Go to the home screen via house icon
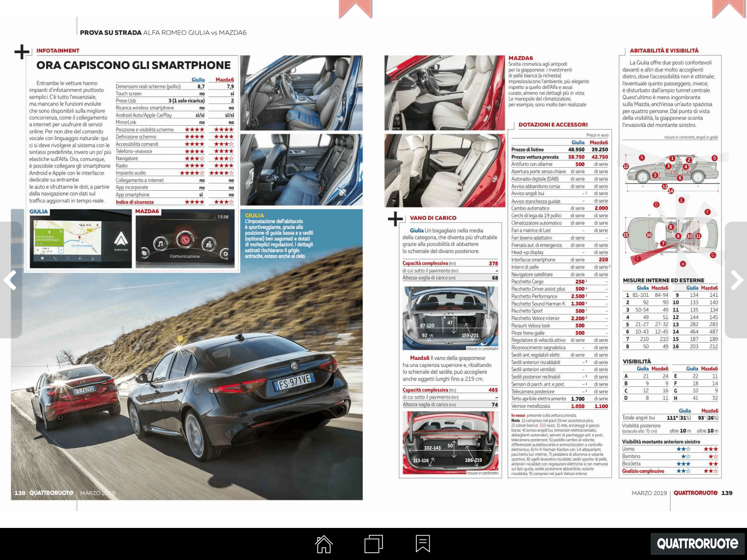The width and height of the screenshot is (747, 560). [324, 544]
